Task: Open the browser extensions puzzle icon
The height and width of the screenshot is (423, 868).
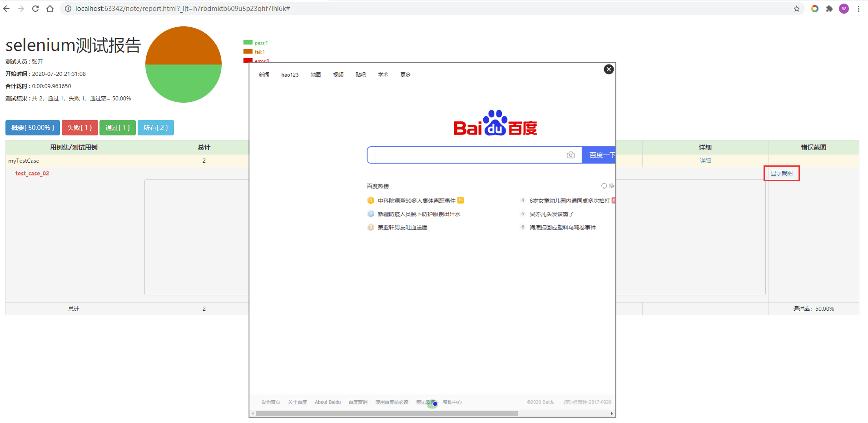Action: pos(829,9)
